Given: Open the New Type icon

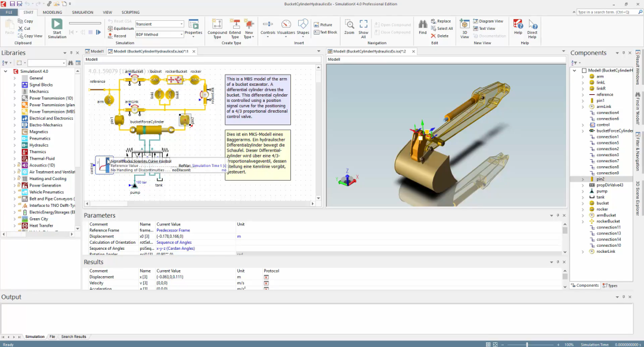Looking at the screenshot, I should pyautogui.click(x=249, y=29).
